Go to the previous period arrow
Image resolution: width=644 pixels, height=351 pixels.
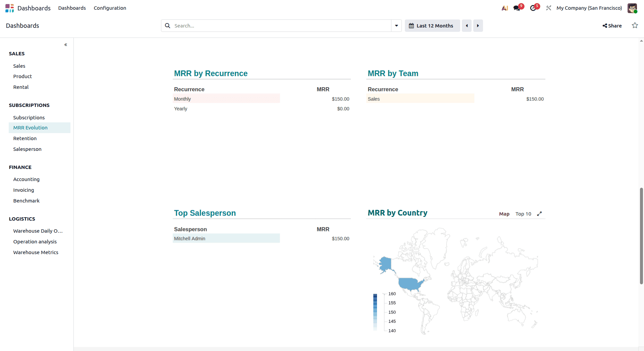(x=467, y=26)
